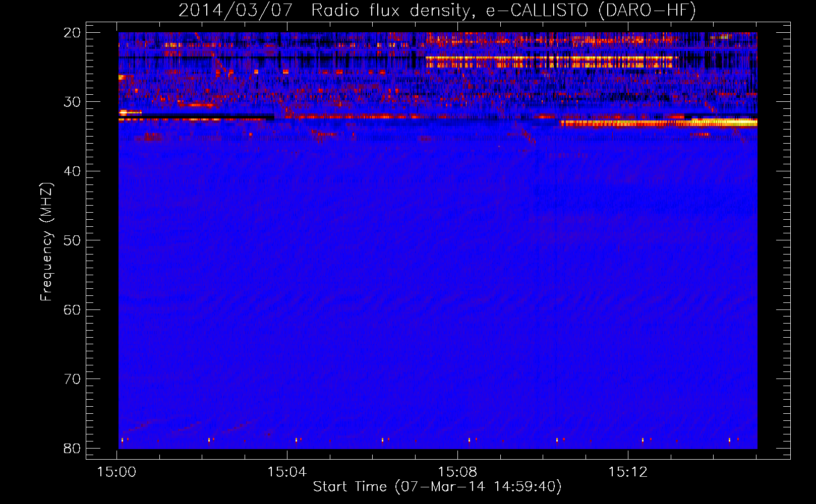This screenshot has width=816, height=504.
Task: Click the '30' frequency tick label
Action: [x=72, y=102]
